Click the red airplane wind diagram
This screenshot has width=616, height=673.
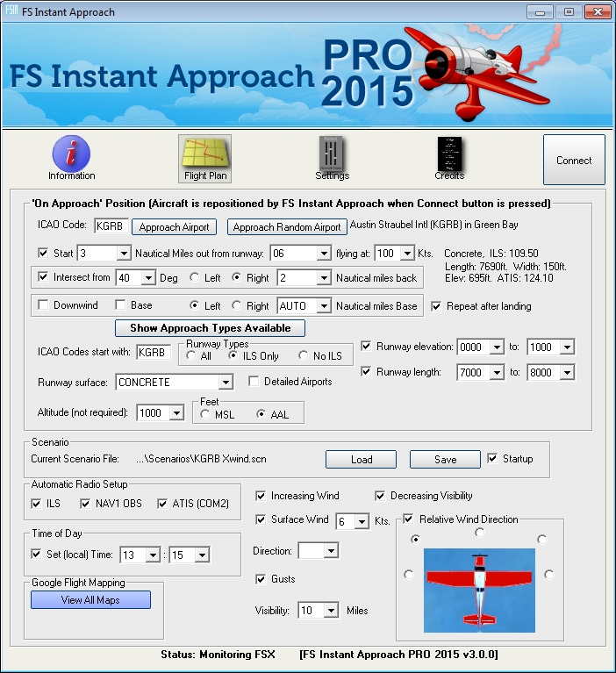479,591
